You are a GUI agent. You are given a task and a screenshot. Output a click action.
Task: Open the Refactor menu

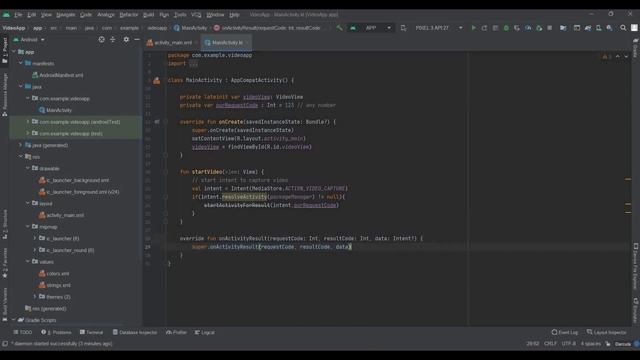129,15
